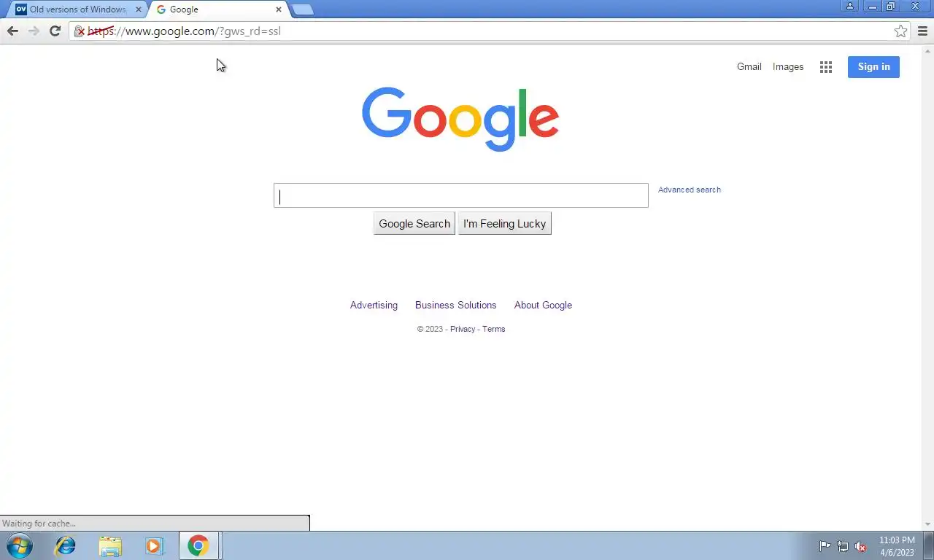The height and width of the screenshot is (560, 934).
Task: Open Windows Media Player in the taskbar
Action: [x=155, y=545]
